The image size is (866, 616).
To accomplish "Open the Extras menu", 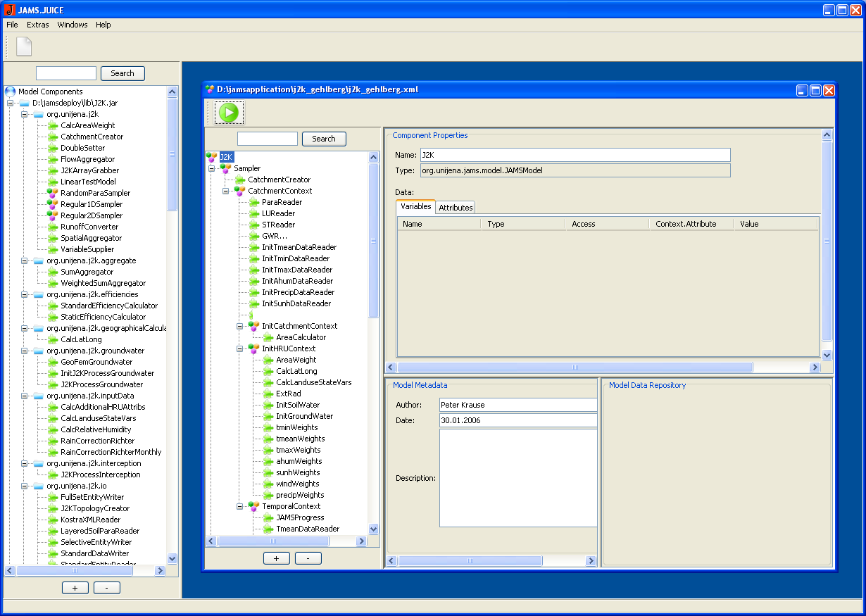I will point(38,25).
